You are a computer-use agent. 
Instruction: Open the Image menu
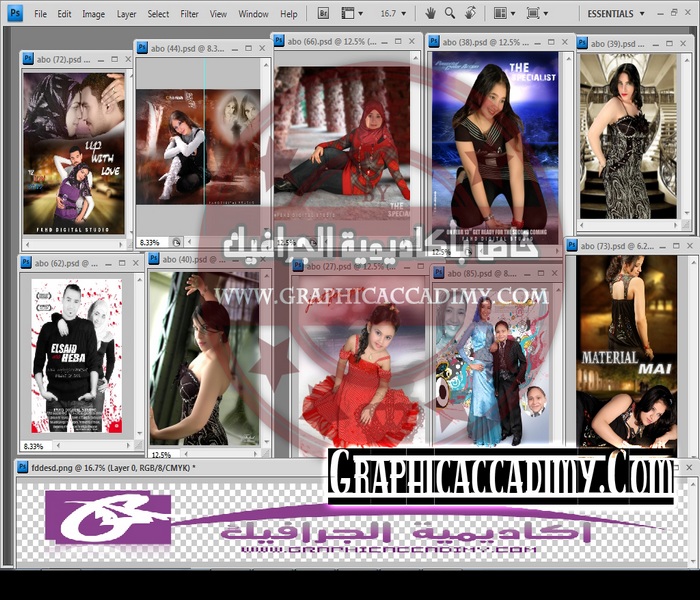pos(93,14)
